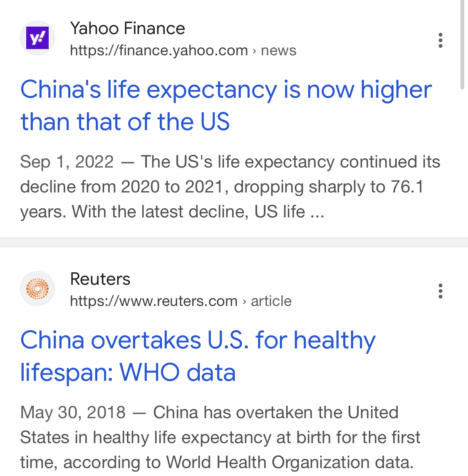Click the Yahoo Finance purple logo icon
This screenshot has height=476, width=468.
[37, 38]
